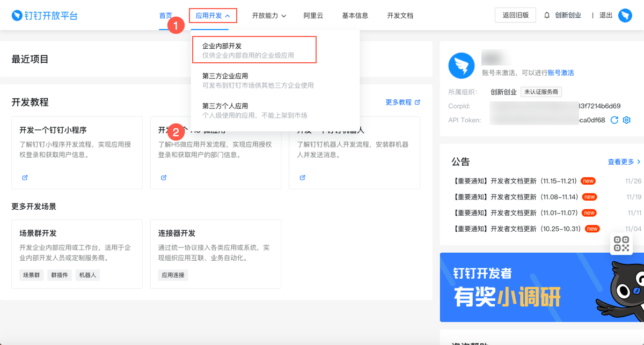Click the 更多开发场景 heading

(x=34, y=206)
